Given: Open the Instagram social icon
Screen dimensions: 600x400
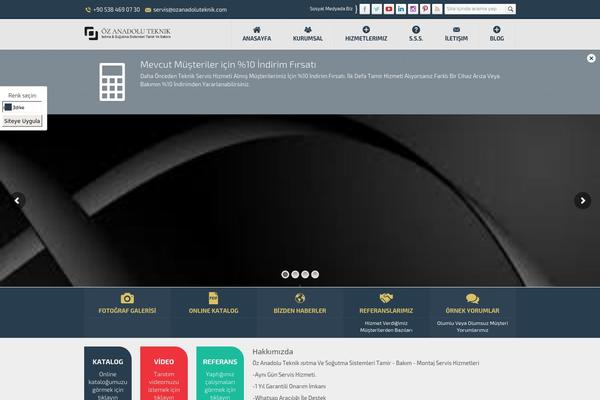Looking at the screenshot, I should coord(413,9).
